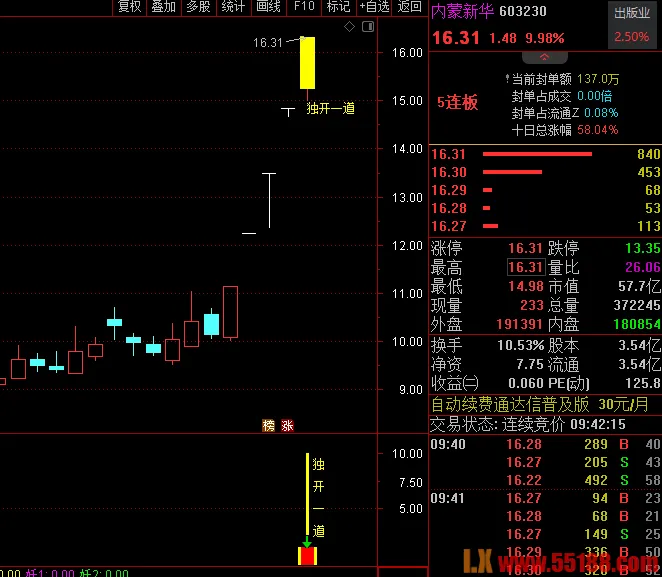Click the 标记 mark button

(x=338, y=7)
